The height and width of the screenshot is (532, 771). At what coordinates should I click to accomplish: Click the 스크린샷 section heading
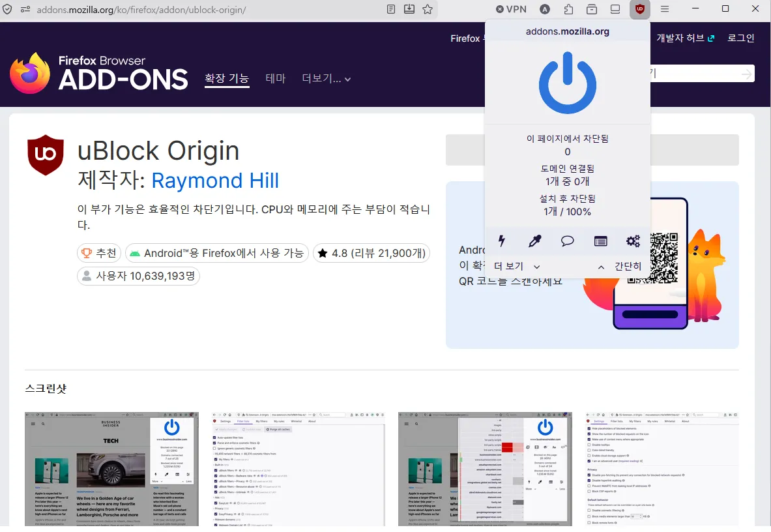(46, 389)
